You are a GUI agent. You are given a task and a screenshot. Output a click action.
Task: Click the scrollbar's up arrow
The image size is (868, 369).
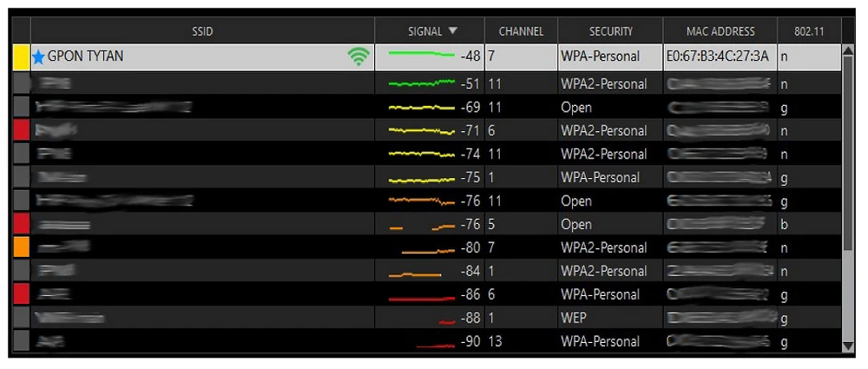(x=848, y=50)
